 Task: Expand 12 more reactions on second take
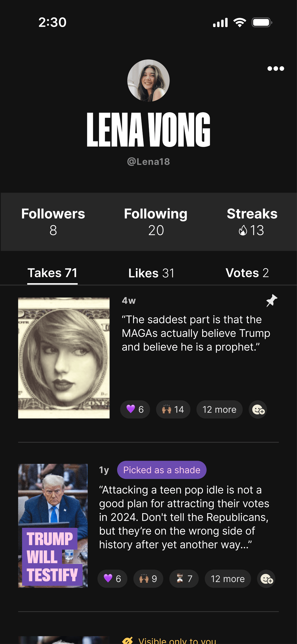[228, 579]
